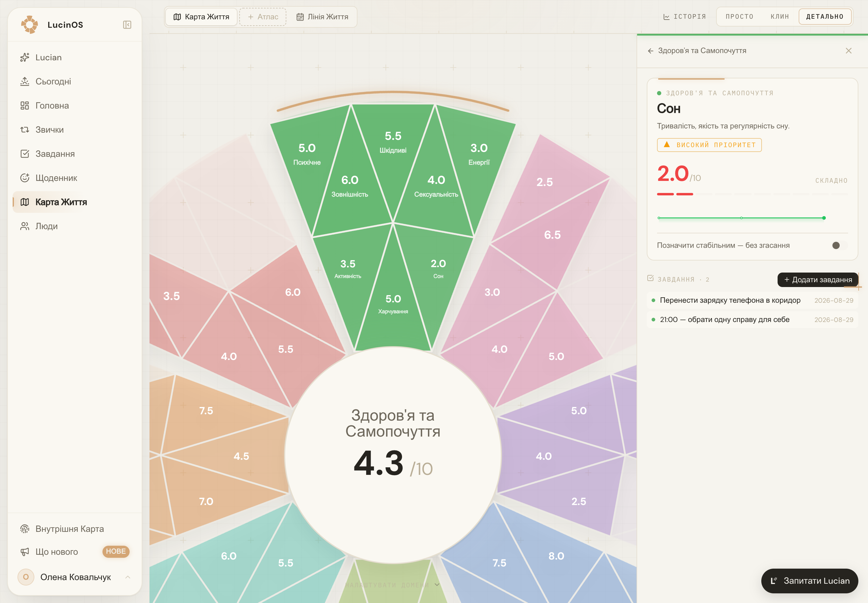
Task: Click the Карта Життя map icon in sidebar
Action: tap(24, 202)
